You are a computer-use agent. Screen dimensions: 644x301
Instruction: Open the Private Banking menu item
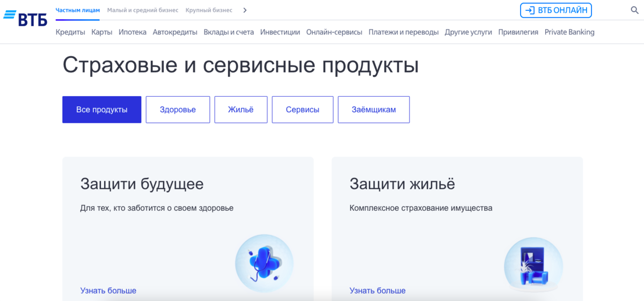click(569, 32)
